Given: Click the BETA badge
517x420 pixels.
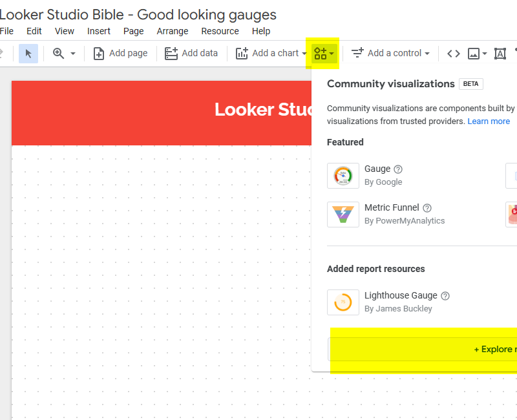Looking at the screenshot, I should click(x=471, y=84).
